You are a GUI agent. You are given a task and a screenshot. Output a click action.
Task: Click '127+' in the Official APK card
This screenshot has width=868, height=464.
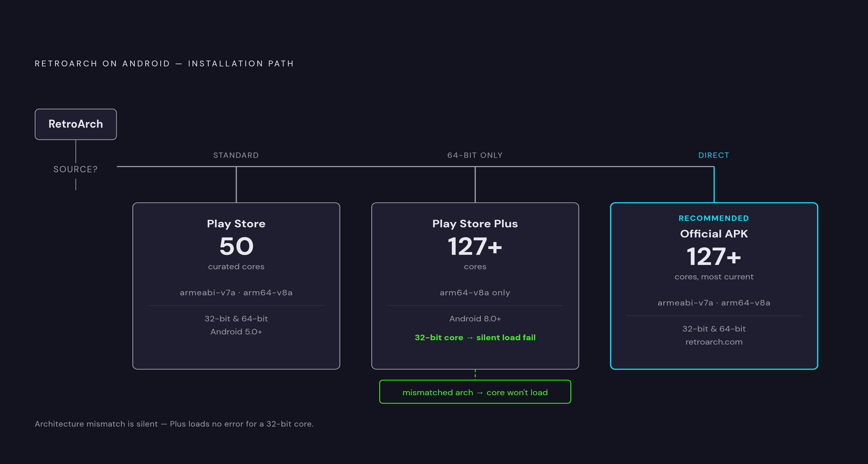(714, 256)
